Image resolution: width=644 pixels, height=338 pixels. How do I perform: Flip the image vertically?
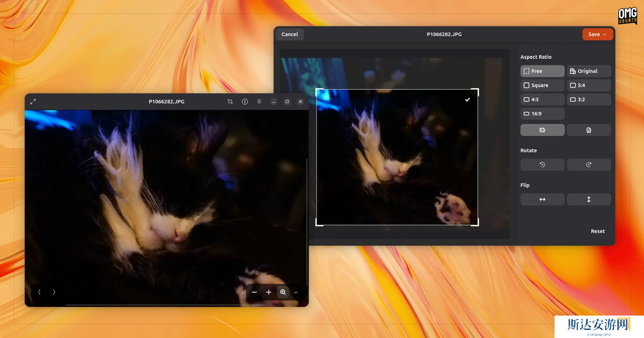click(589, 199)
